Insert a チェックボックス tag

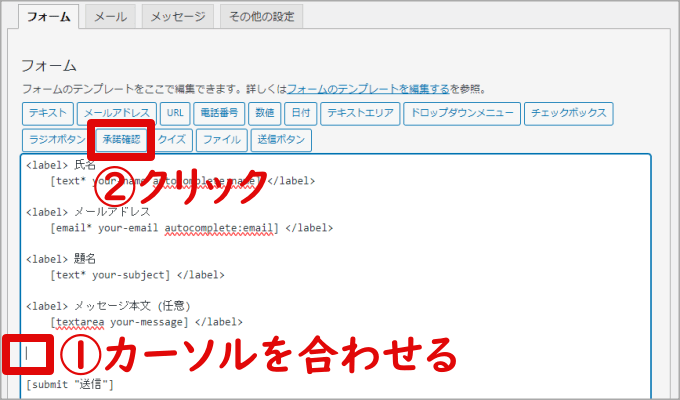pos(569,114)
